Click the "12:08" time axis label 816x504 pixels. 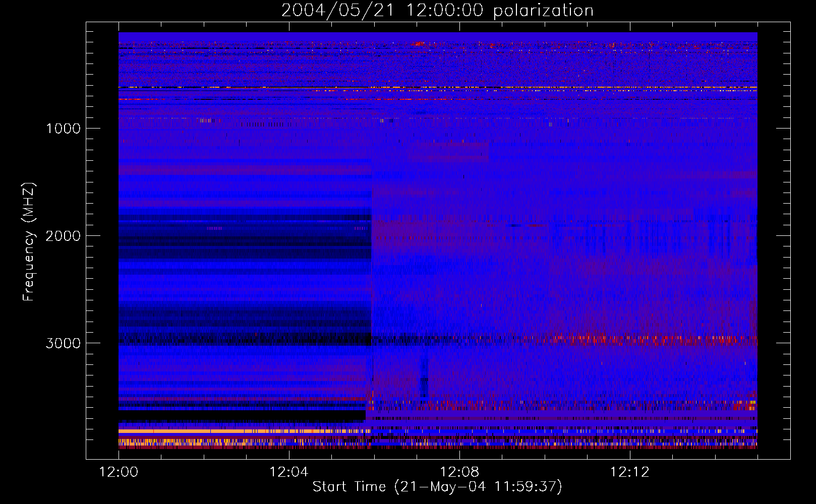click(x=459, y=472)
